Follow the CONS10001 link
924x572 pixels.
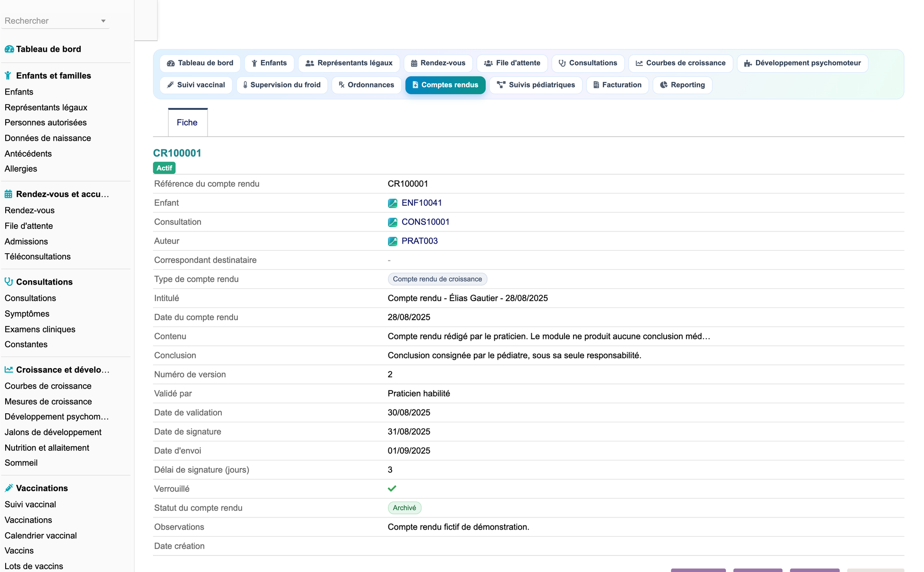tap(425, 222)
